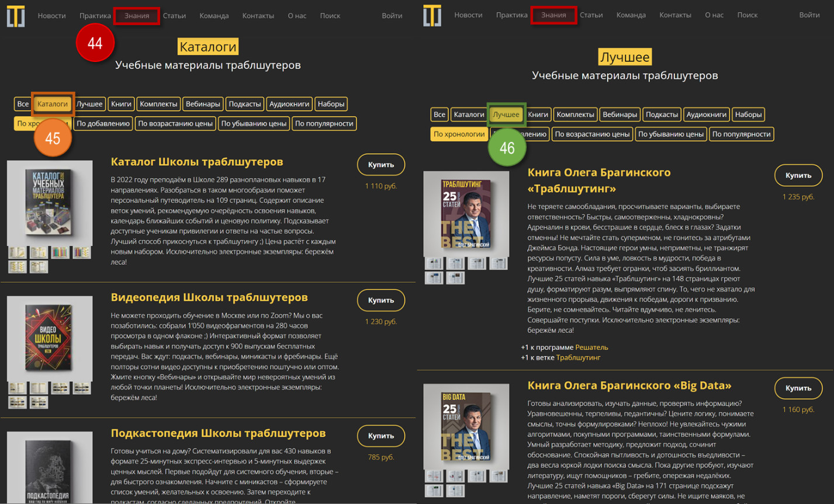
Task: Choose the Книги filter on the left page
Action: [x=121, y=104]
